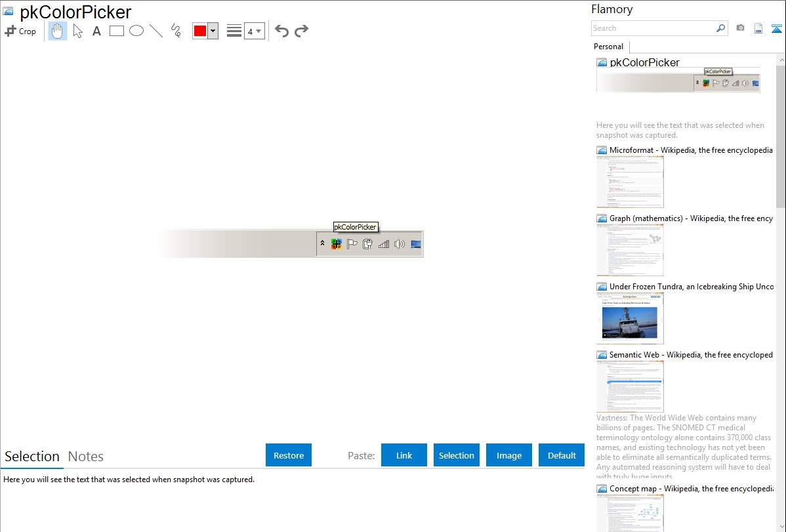Click the Under Frozen Tundra title text
786x532 pixels.
click(692, 286)
